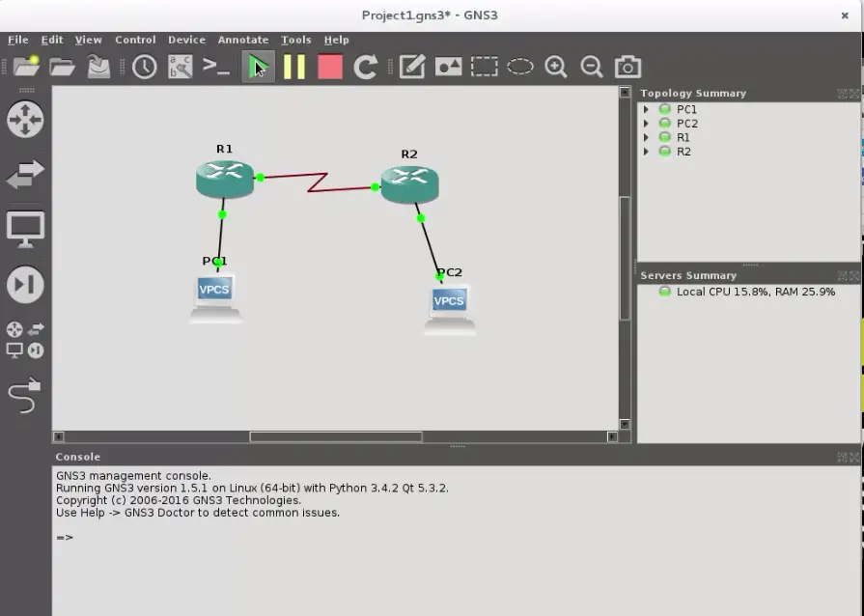Screen dimensions: 864x616
Task: Open the Help menu
Action: (x=336, y=40)
